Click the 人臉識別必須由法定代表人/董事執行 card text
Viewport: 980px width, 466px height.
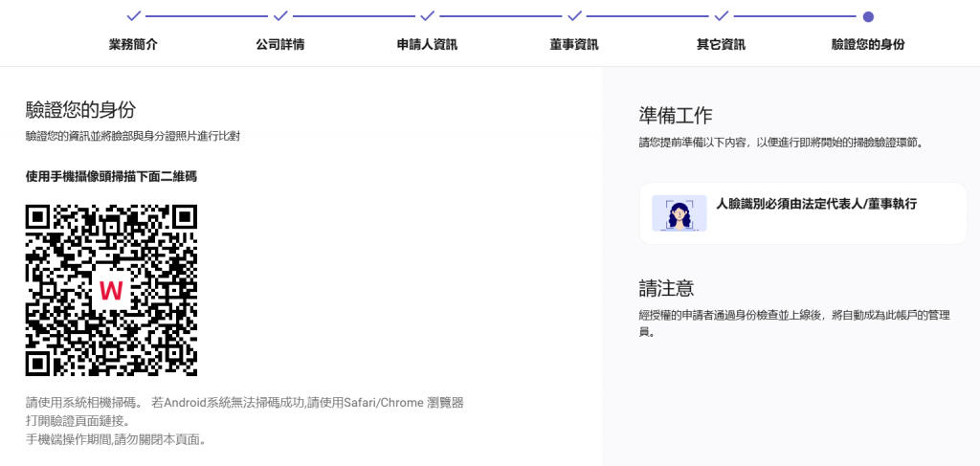pos(816,204)
